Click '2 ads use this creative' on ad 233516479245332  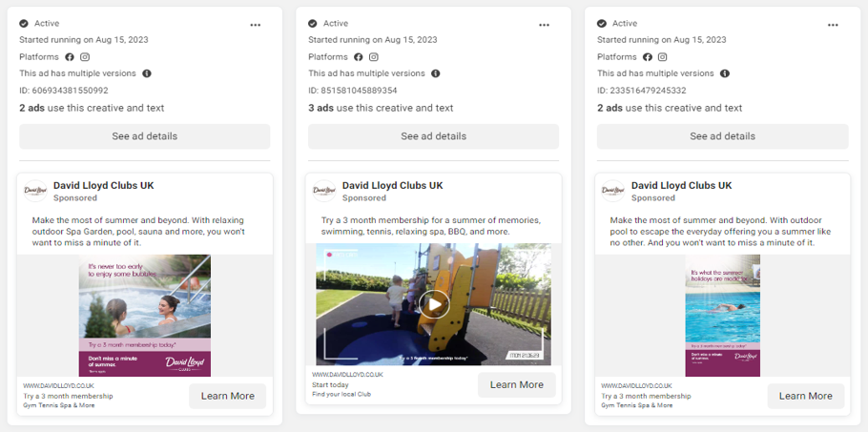[x=670, y=108]
